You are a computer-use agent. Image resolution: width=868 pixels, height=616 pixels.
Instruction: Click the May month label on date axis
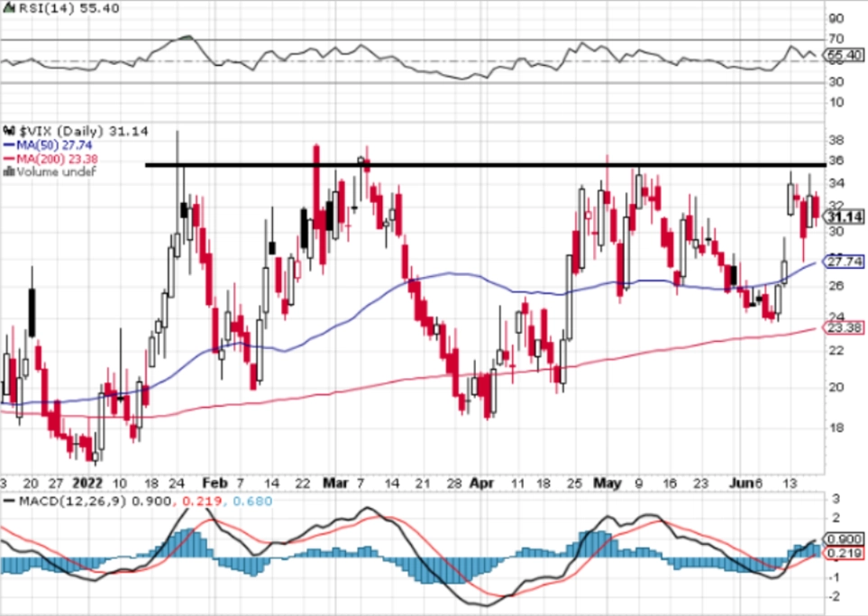click(x=608, y=483)
